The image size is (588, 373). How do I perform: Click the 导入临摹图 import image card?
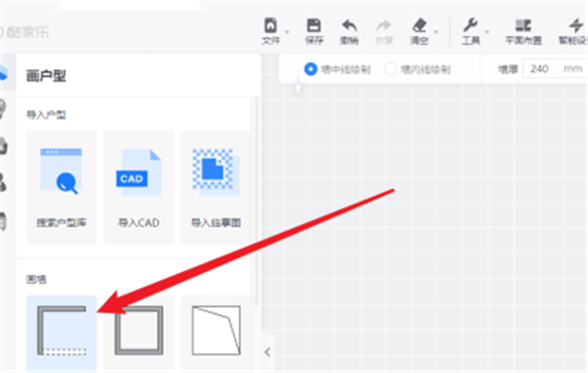point(216,187)
